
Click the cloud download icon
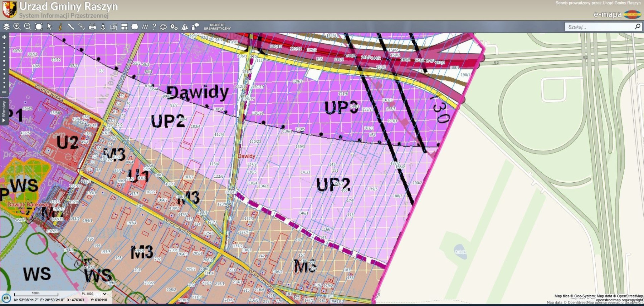click(163, 27)
